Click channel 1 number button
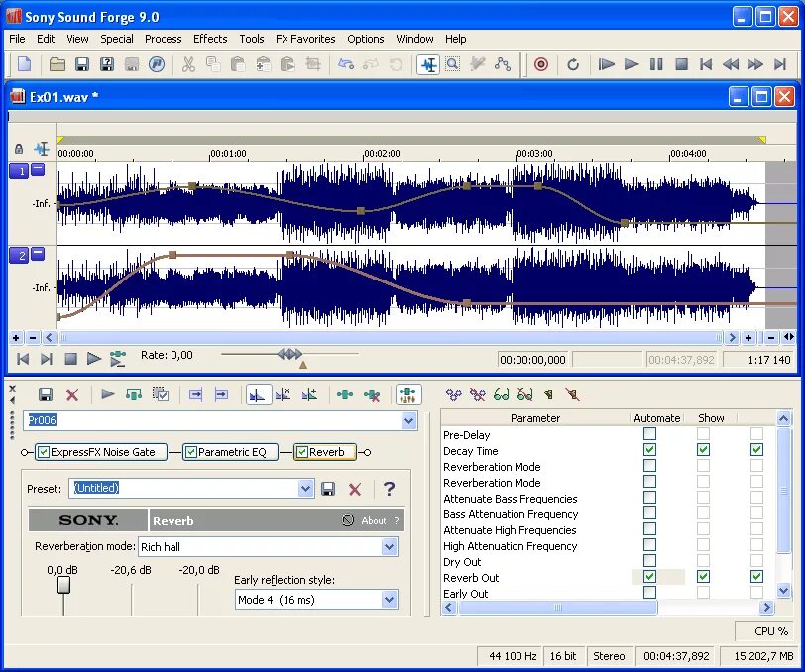This screenshot has width=805, height=672. point(19,171)
